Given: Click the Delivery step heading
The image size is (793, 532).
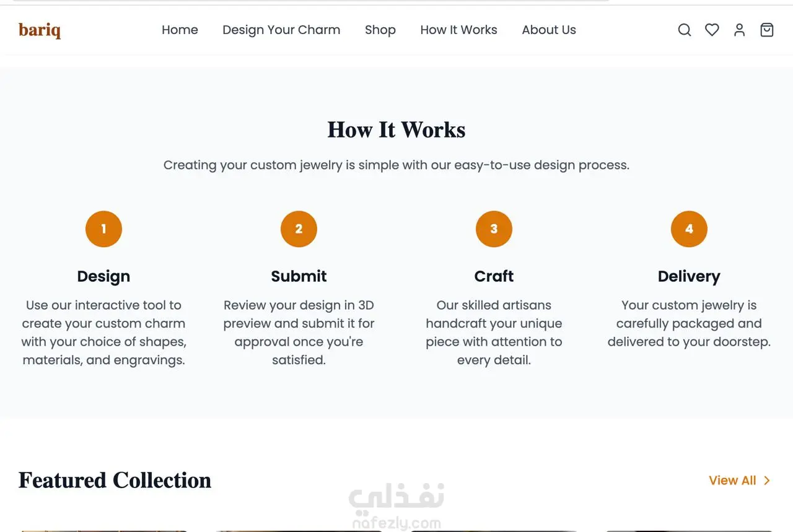Looking at the screenshot, I should pos(689,276).
